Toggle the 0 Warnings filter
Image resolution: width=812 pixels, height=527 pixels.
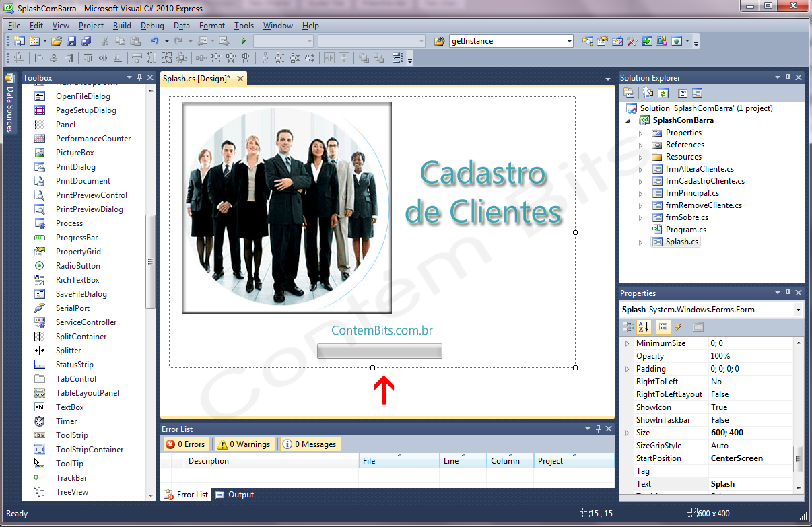tap(243, 444)
